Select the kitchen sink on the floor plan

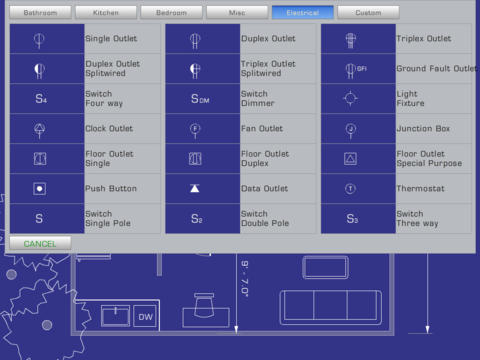pyautogui.click(x=115, y=315)
